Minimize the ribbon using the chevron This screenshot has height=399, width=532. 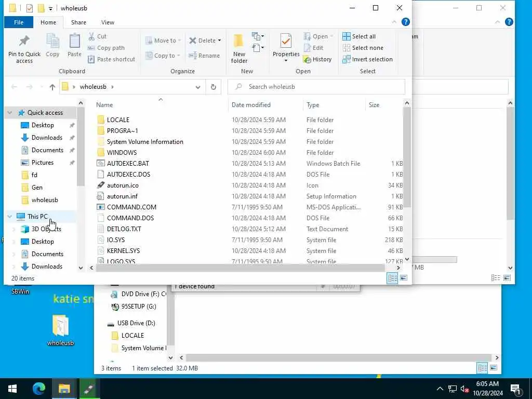[x=394, y=22]
